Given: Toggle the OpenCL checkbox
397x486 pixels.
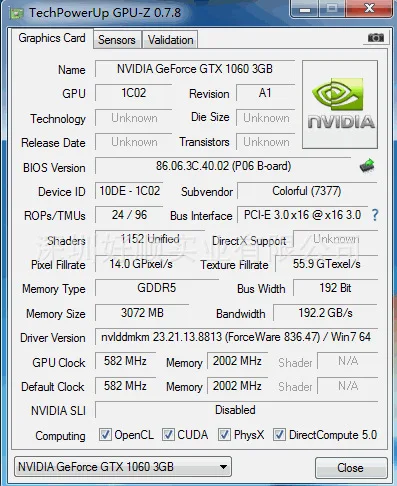Looking at the screenshot, I should coord(105,435).
